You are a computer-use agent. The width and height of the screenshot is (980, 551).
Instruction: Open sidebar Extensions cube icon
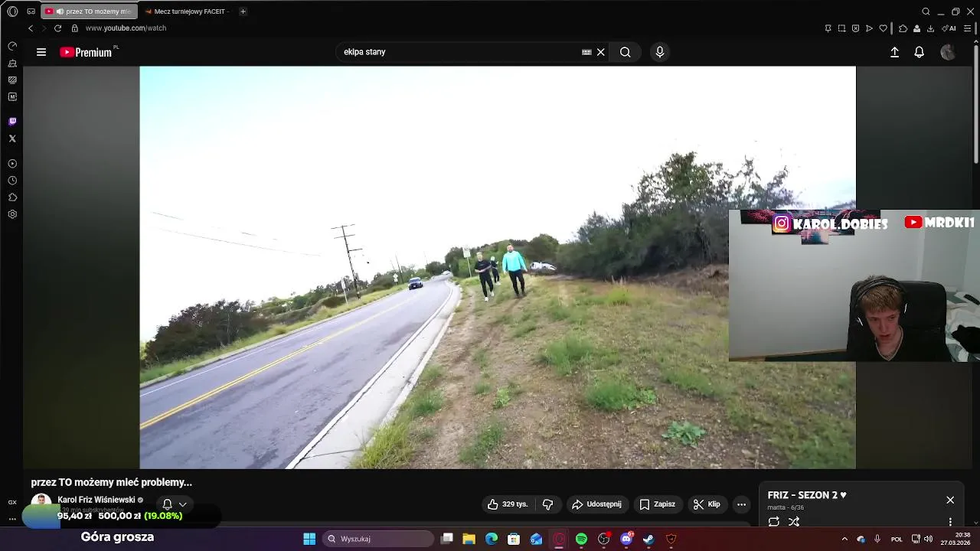[x=12, y=197]
